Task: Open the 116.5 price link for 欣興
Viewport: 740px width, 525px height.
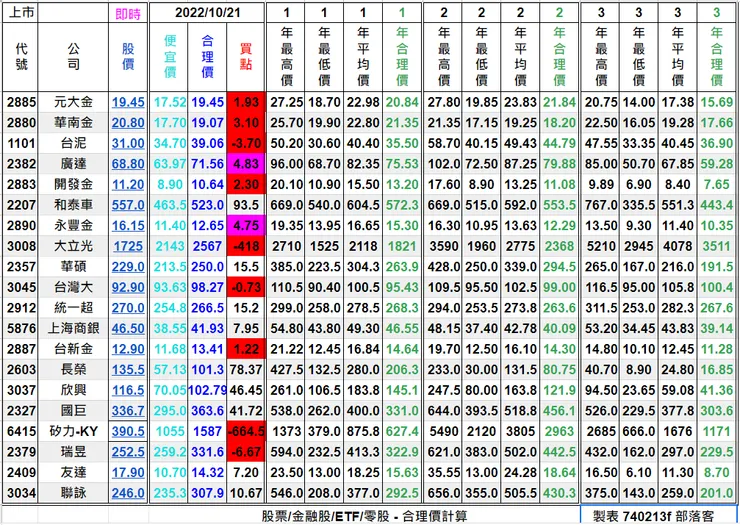Action: pos(128,390)
